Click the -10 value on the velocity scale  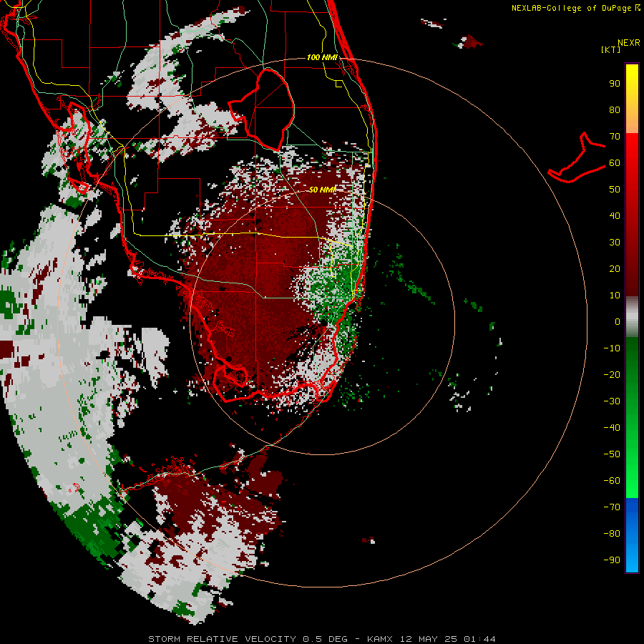click(x=612, y=348)
